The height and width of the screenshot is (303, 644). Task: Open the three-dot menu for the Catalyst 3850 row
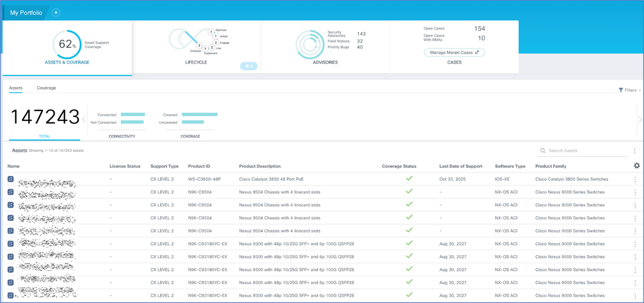tap(635, 179)
